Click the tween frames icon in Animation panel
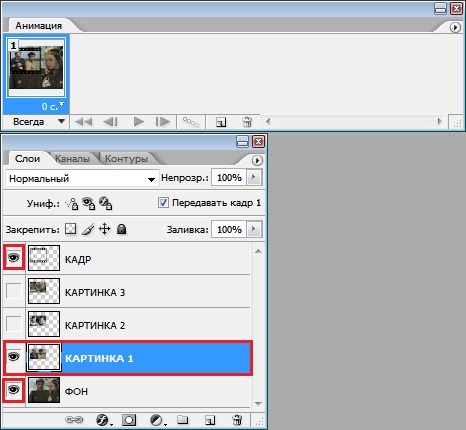This screenshot has width=466, height=430. pyautogui.click(x=191, y=122)
